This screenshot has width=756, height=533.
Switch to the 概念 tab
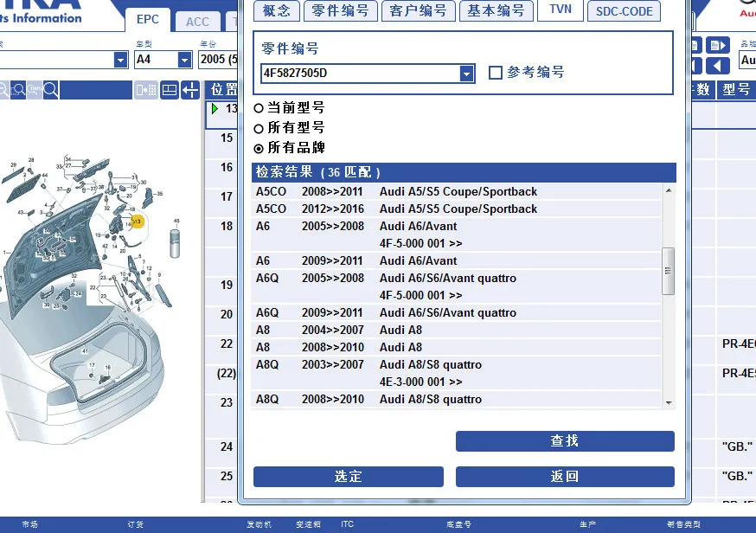pos(277,10)
